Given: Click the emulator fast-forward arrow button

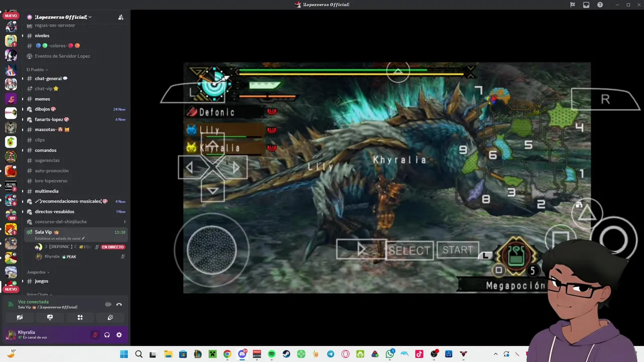Looking at the screenshot, I should [361, 249].
